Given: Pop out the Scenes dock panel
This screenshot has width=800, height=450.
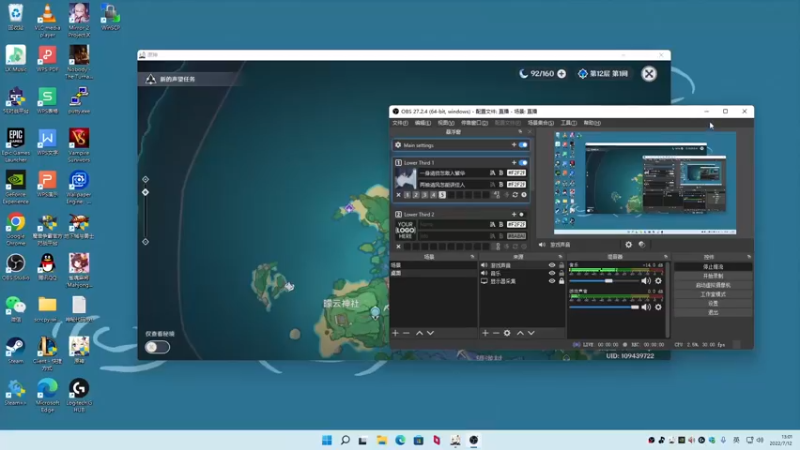Looking at the screenshot, I should point(472,257).
